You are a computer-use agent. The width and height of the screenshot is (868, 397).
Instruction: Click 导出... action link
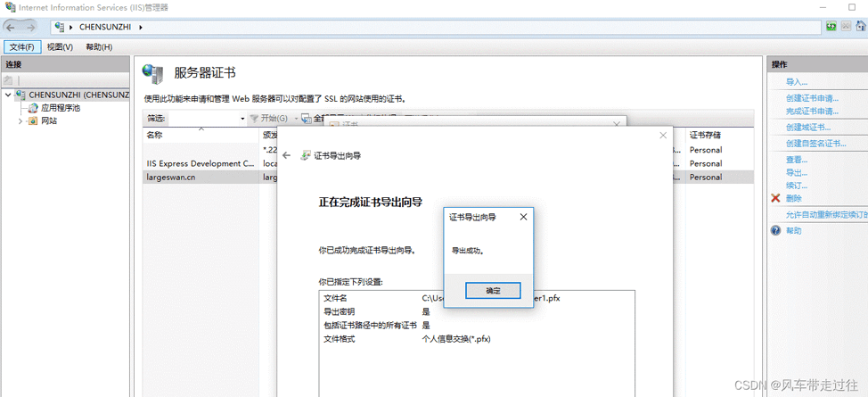(x=797, y=173)
